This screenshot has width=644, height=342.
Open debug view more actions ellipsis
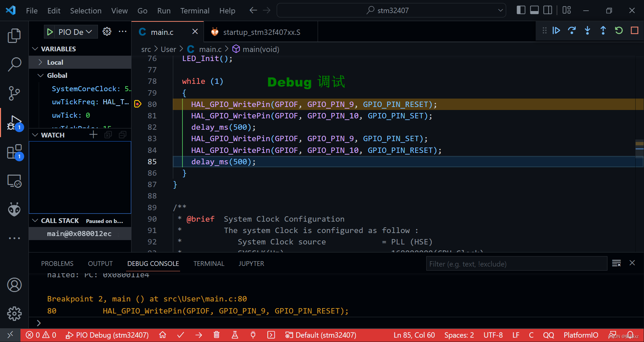[122, 32]
